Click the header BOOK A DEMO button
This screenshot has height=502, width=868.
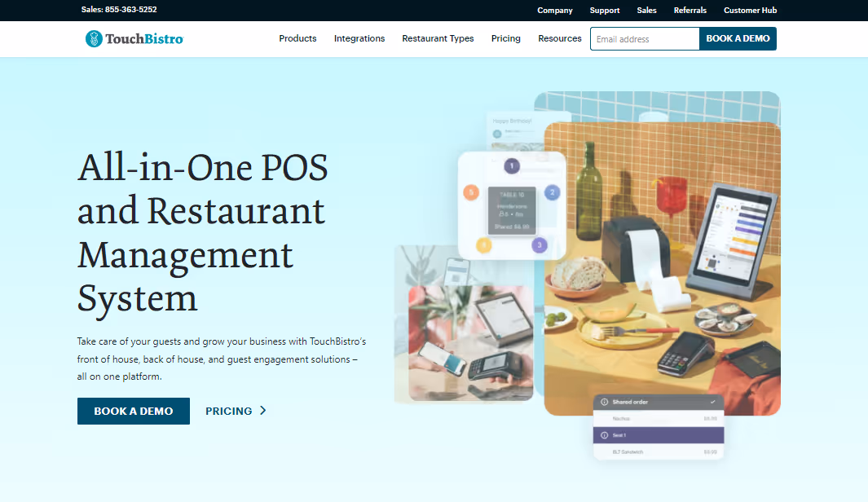(738, 39)
